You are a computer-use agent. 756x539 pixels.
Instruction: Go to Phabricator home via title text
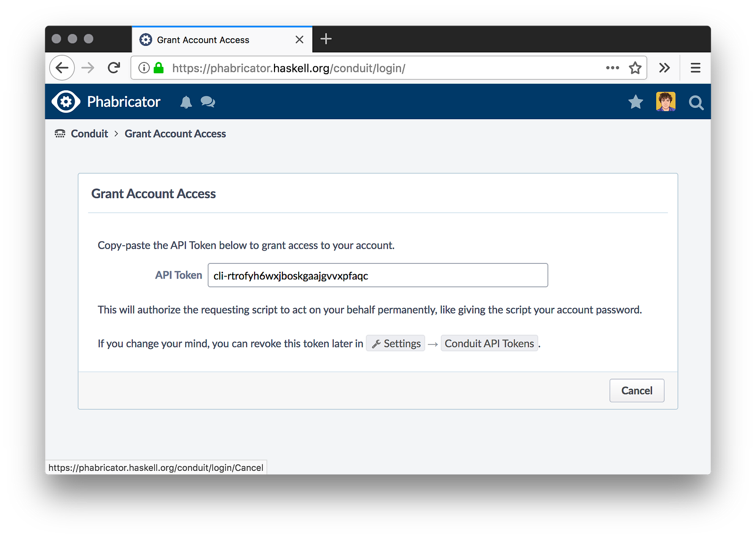(x=124, y=102)
